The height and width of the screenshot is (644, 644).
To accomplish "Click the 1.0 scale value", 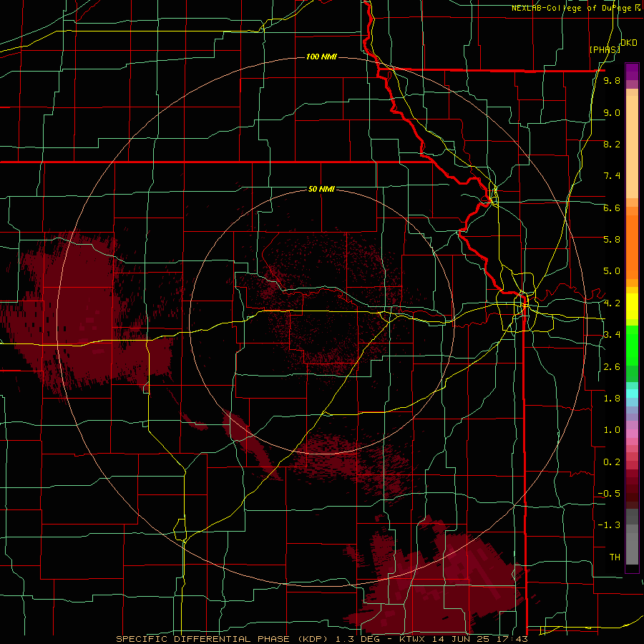I will [612, 429].
